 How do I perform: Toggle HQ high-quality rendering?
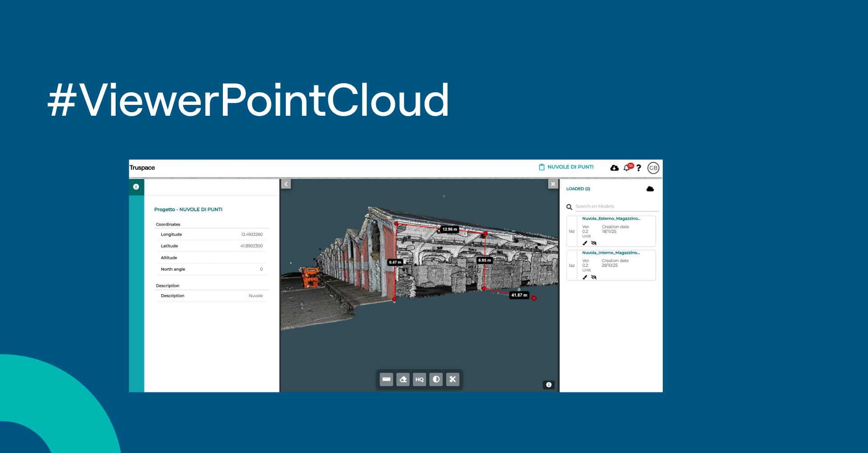point(420,379)
